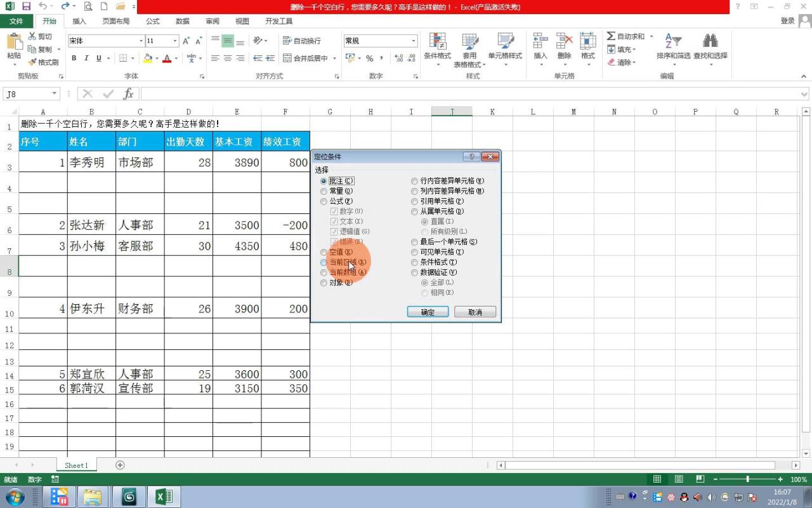Increase font size with larger A icon
The height and width of the screenshot is (508, 812).
tap(187, 41)
